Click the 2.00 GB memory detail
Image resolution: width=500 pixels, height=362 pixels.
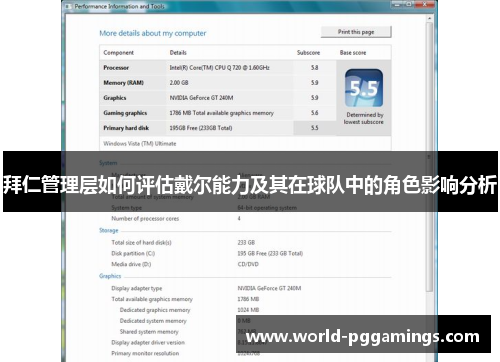[179, 83]
